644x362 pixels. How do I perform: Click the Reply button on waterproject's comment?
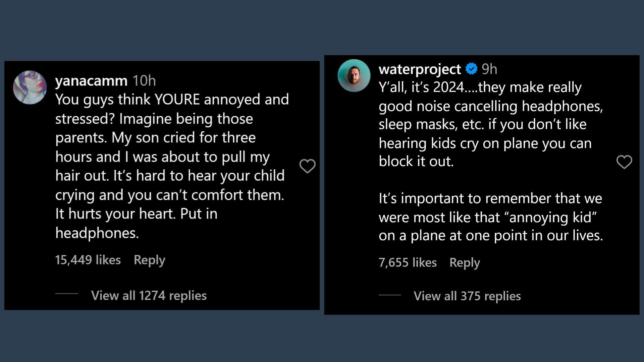coord(464,262)
